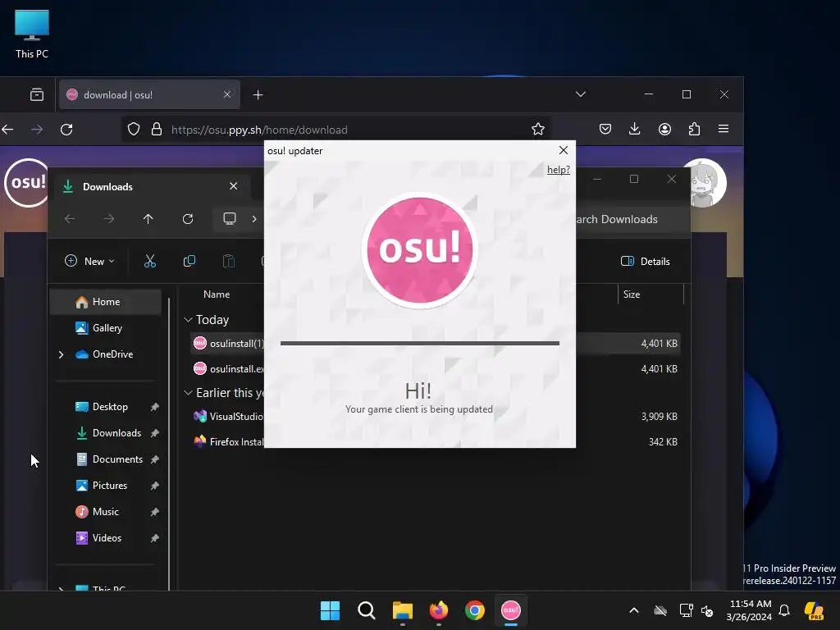Switch to Firefox in the taskbar
The height and width of the screenshot is (630, 840).
[x=439, y=610]
